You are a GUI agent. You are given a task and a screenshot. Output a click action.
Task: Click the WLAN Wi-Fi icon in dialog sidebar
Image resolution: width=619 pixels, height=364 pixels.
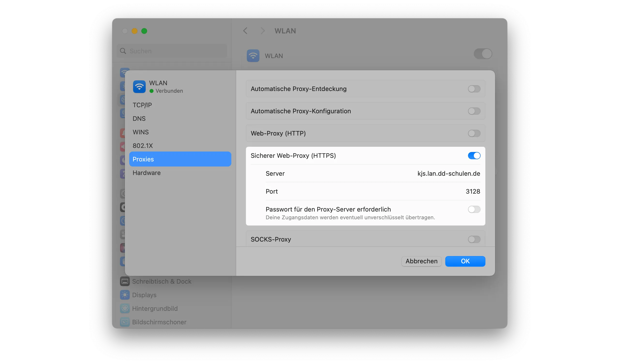tap(139, 87)
